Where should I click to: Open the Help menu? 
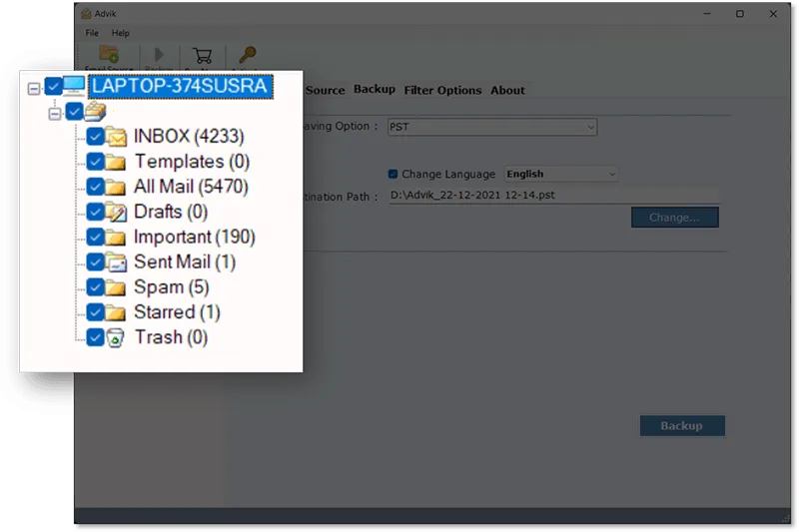120,33
